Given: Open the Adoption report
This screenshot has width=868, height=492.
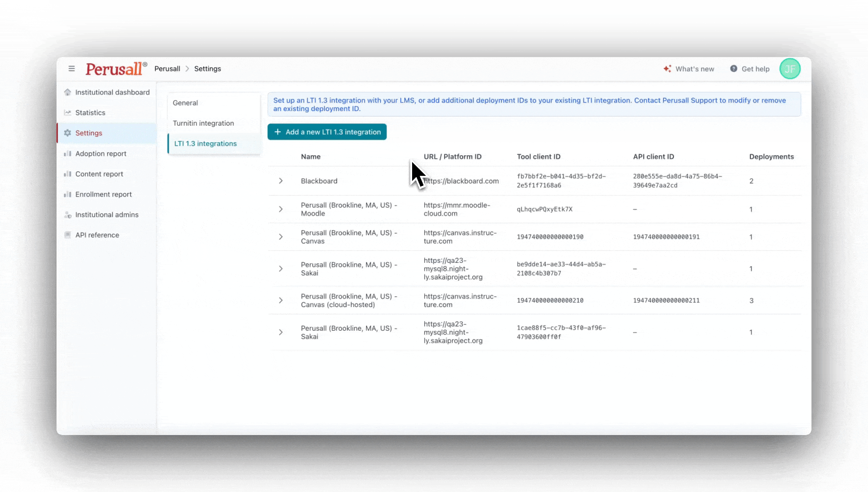Looking at the screenshot, I should pyautogui.click(x=107, y=154).
